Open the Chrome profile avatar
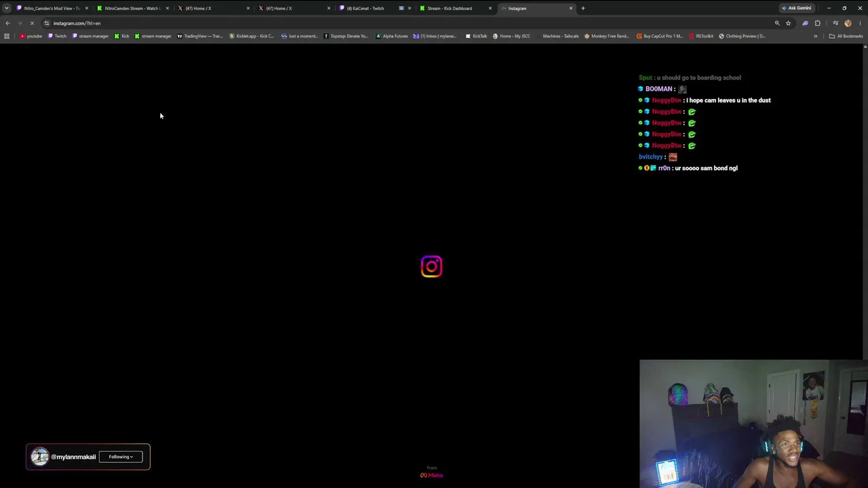Viewport: 868px width, 488px height. [x=848, y=23]
